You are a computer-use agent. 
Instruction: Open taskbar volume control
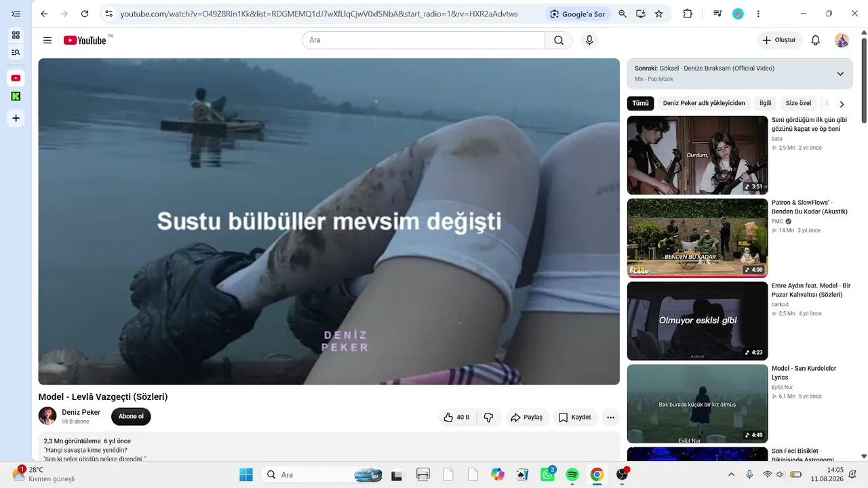(x=780, y=474)
